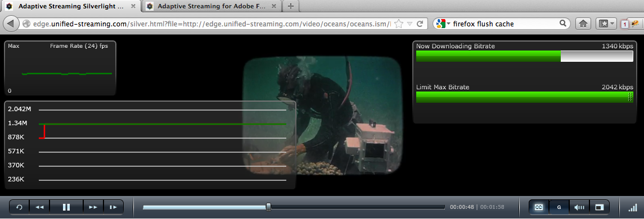Bookmark page using the star icon

coord(398,24)
